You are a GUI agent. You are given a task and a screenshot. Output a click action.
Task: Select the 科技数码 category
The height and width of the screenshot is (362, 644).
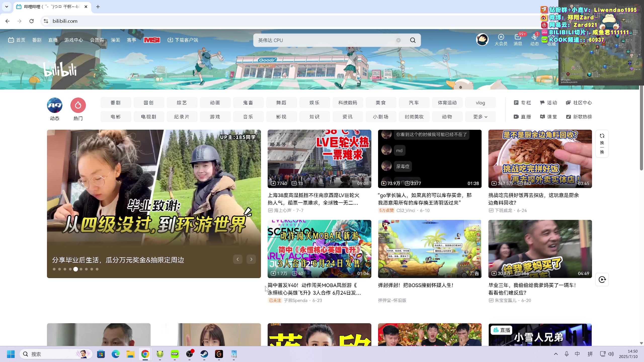point(348,103)
